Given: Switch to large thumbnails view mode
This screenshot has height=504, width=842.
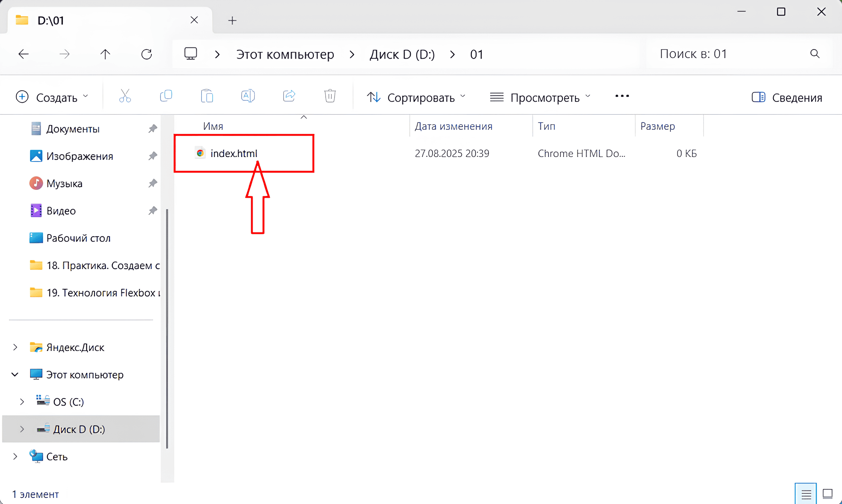Looking at the screenshot, I should point(828,494).
